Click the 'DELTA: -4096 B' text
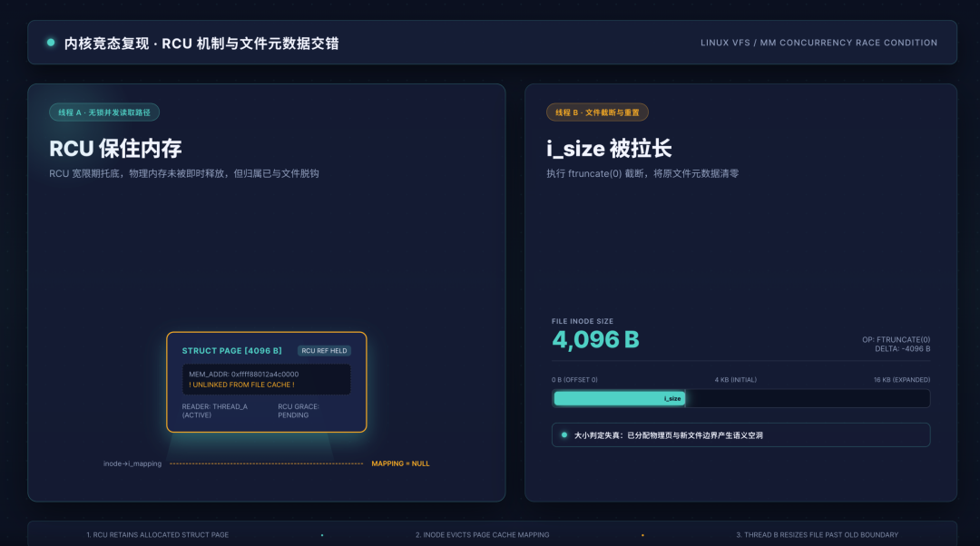Viewport: 980px width, 546px height. pyautogui.click(x=903, y=348)
